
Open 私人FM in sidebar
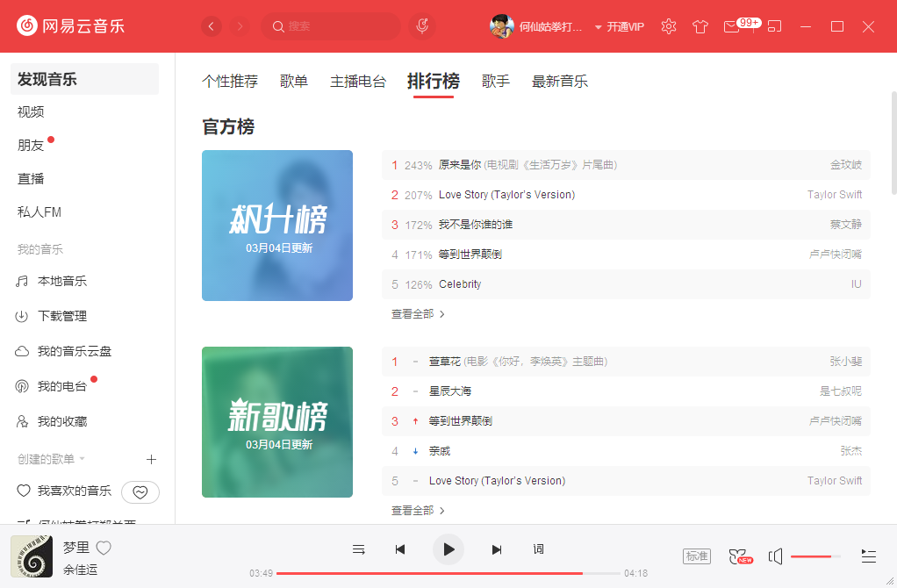39,212
